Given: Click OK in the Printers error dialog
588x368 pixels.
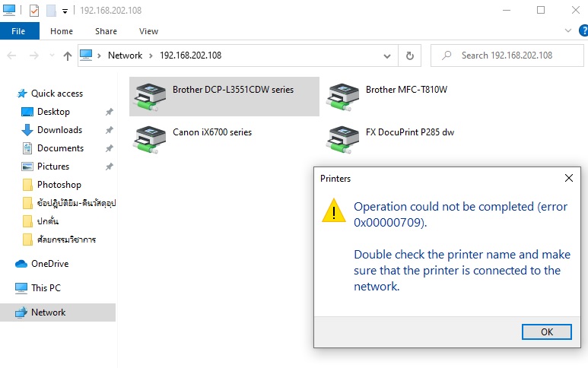Looking at the screenshot, I should click(547, 332).
